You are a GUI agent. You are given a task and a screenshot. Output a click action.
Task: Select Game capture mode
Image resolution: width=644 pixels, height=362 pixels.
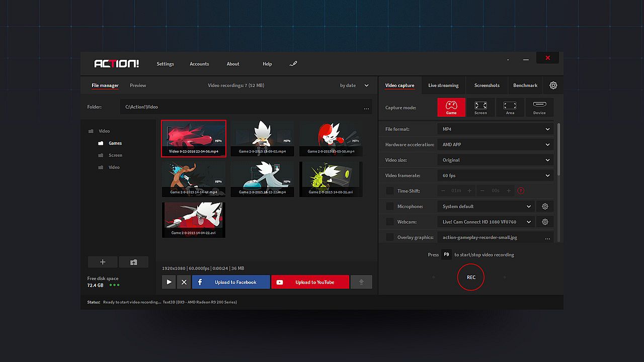point(451,107)
